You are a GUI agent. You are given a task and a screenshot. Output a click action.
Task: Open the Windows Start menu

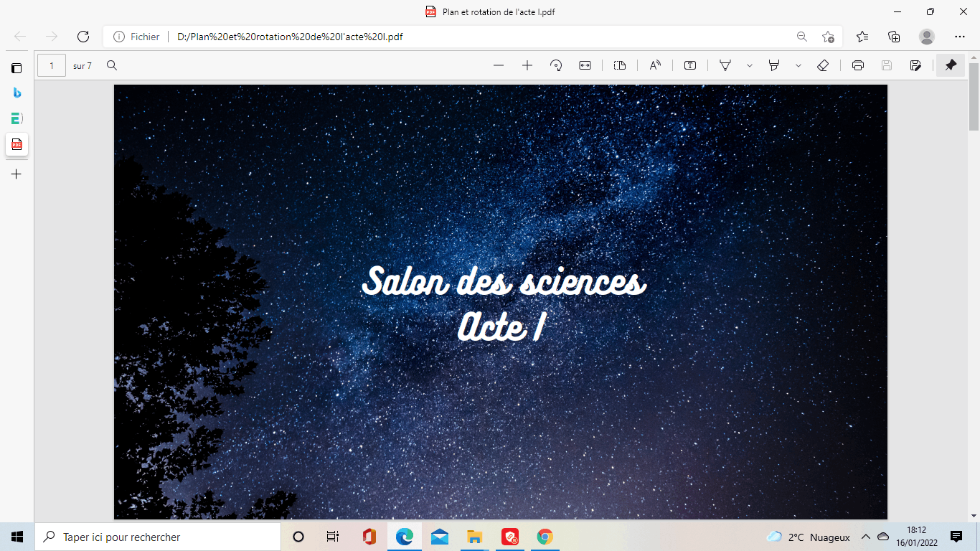[17, 537]
